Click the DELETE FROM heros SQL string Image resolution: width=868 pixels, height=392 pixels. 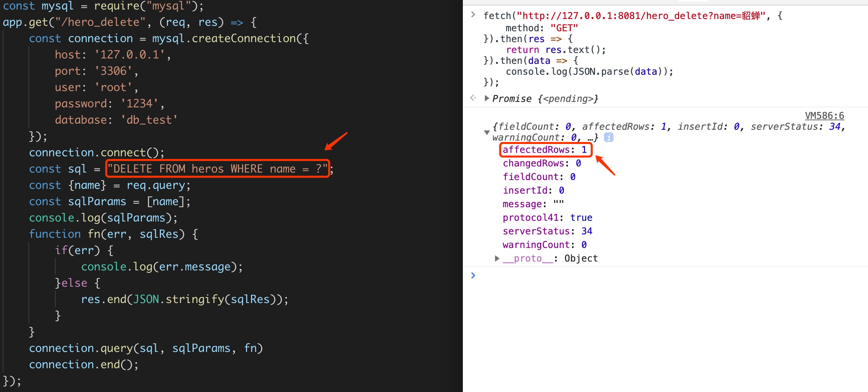(217, 169)
